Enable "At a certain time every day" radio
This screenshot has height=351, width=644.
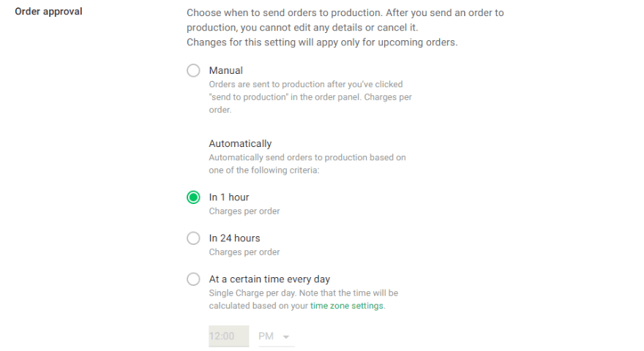click(x=193, y=279)
